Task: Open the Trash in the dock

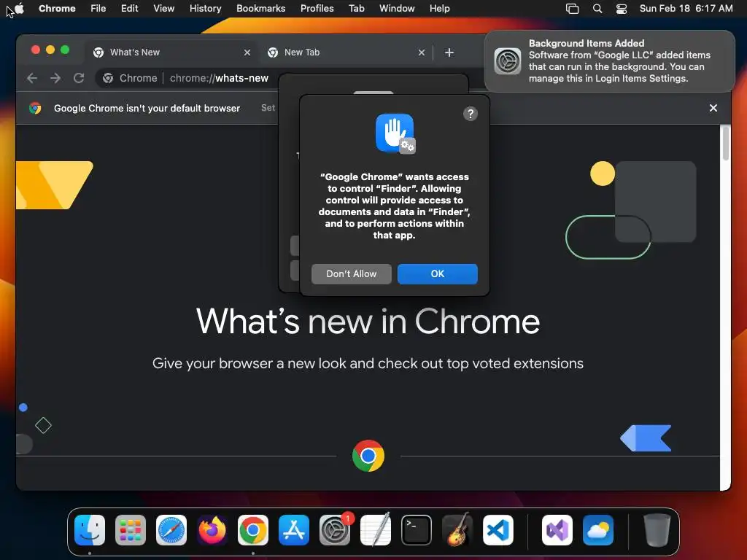Action: click(657, 530)
